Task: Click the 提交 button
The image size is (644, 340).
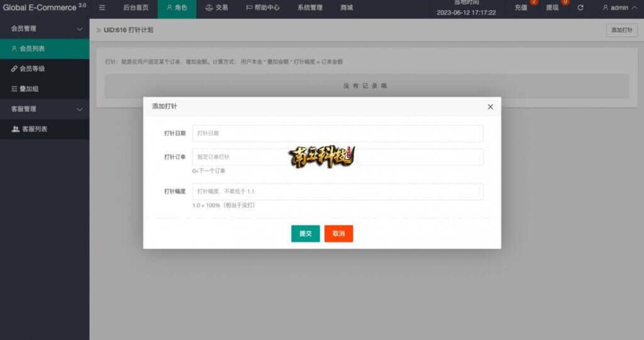Action: [x=305, y=233]
